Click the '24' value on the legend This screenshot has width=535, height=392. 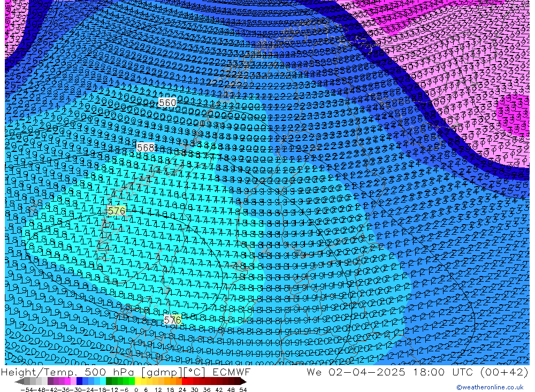point(182,390)
